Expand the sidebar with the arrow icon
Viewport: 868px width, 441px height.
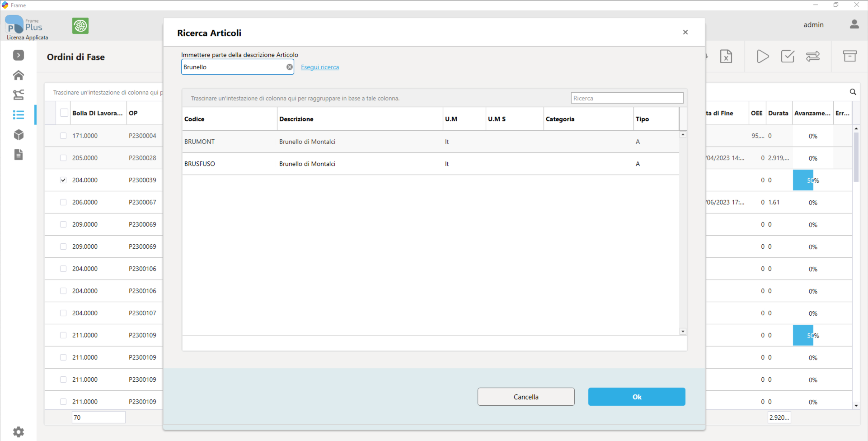(x=19, y=55)
